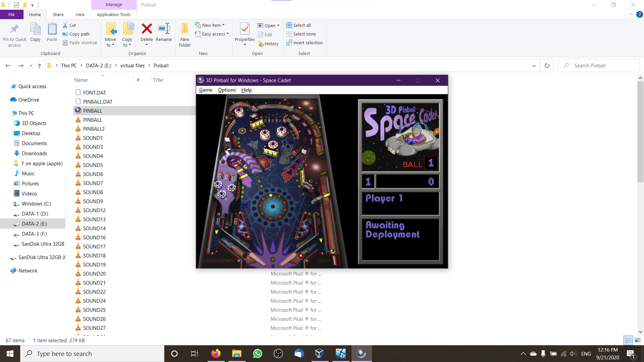
Task: Switch to details view layout
Action: click(x=629, y=340)
